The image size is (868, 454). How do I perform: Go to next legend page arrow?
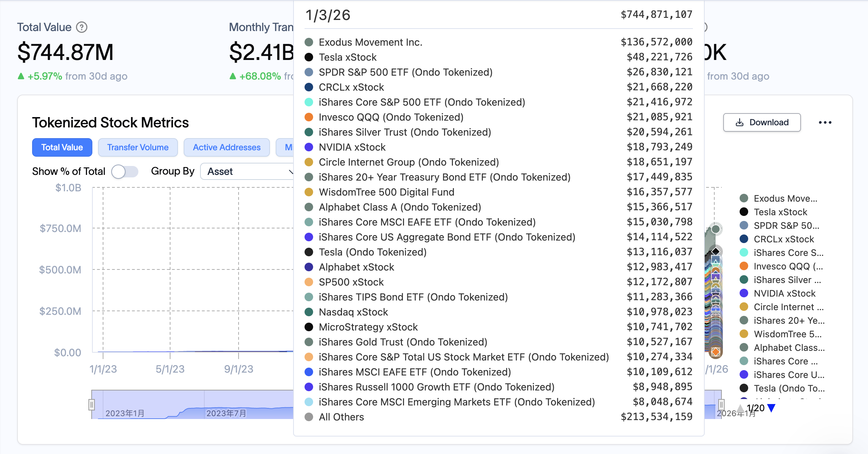tap(771, 408)
